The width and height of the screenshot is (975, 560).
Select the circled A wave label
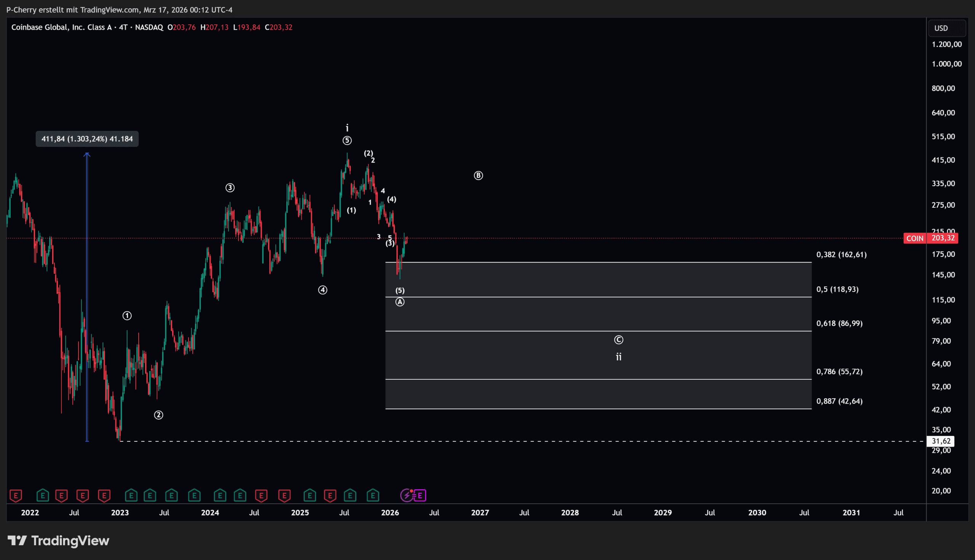coord(400,302)
